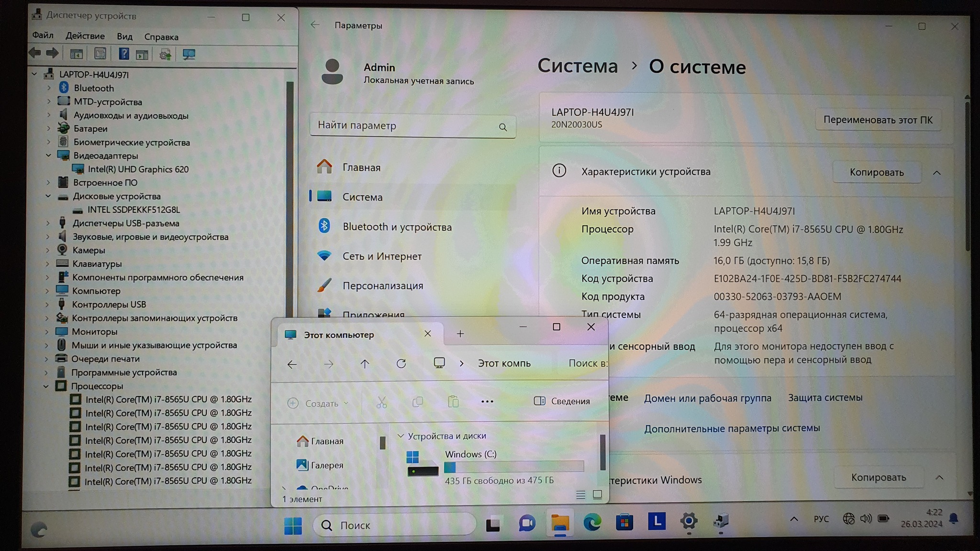Click the up-arrow navigation icon in Explorer
The width and height of the screenshot is (980, 551).
pos(365,364)
